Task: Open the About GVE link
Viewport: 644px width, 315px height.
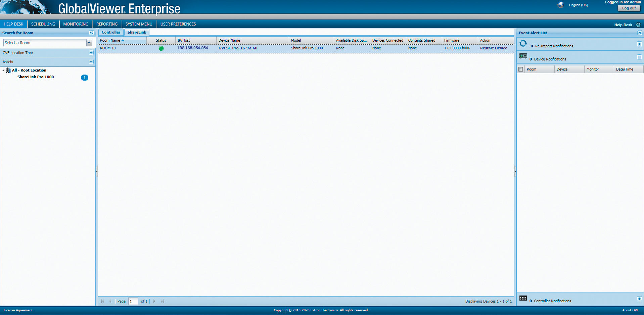Action: click(630, 310)
